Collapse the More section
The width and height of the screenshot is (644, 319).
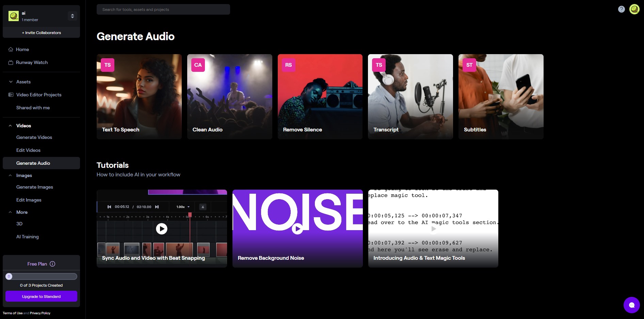click(11, 212)
